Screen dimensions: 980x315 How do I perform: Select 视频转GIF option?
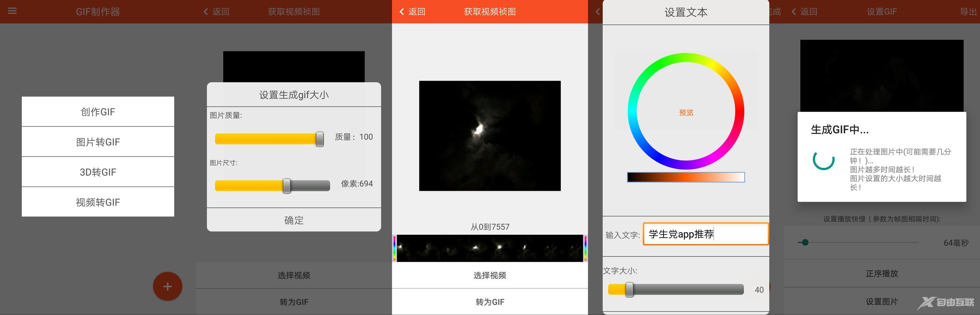pyautogui.click(x=98, y=202)
